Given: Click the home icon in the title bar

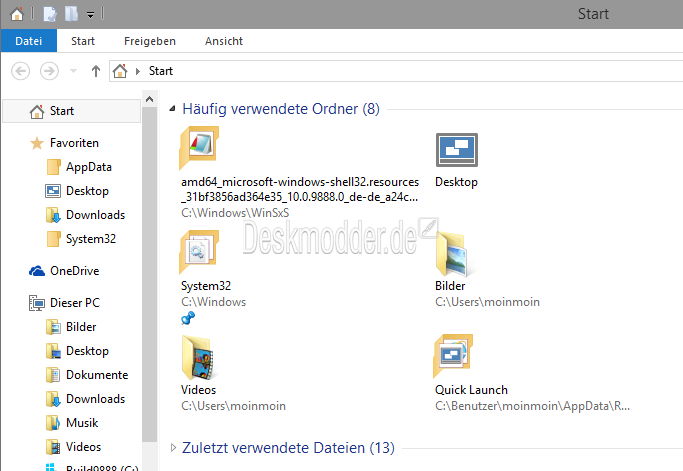Looking at the screenshot, I should (17, 14).
